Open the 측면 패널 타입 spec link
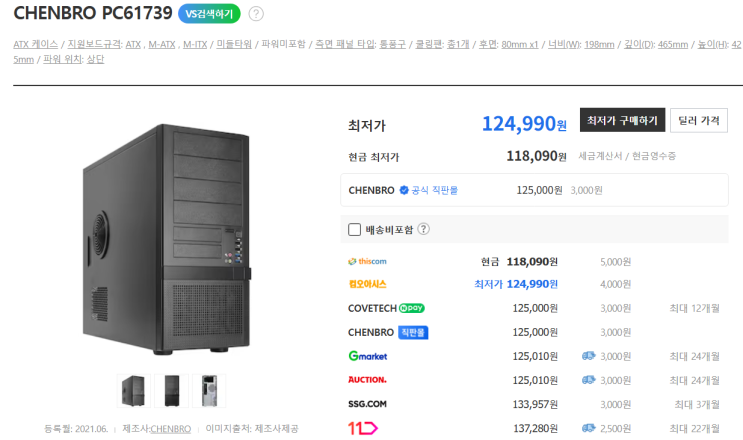Screen dimensions: 743x440 (345, 44)
